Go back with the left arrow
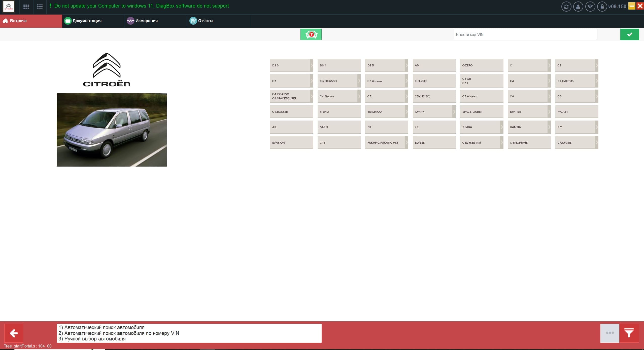644x350 pixels. (x=14, y=333)
